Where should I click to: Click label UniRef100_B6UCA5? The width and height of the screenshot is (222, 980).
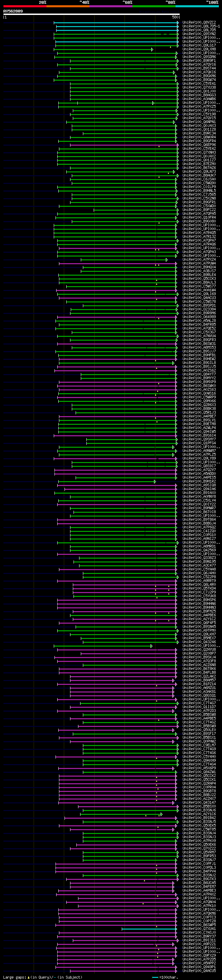pos(199,883)
